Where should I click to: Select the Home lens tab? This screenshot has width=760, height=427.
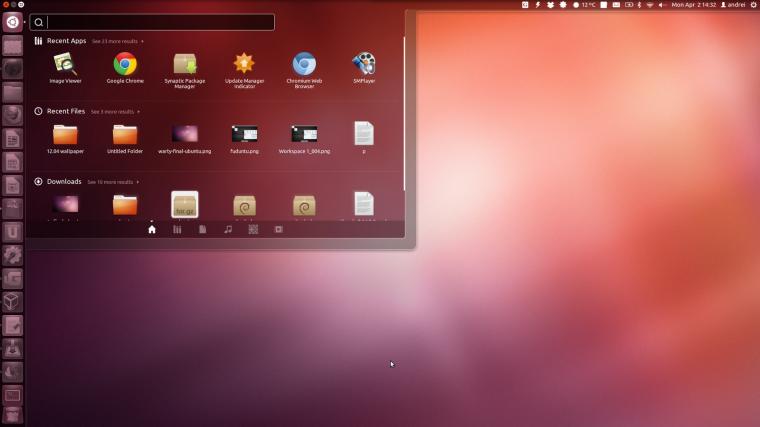coord(152,229)
